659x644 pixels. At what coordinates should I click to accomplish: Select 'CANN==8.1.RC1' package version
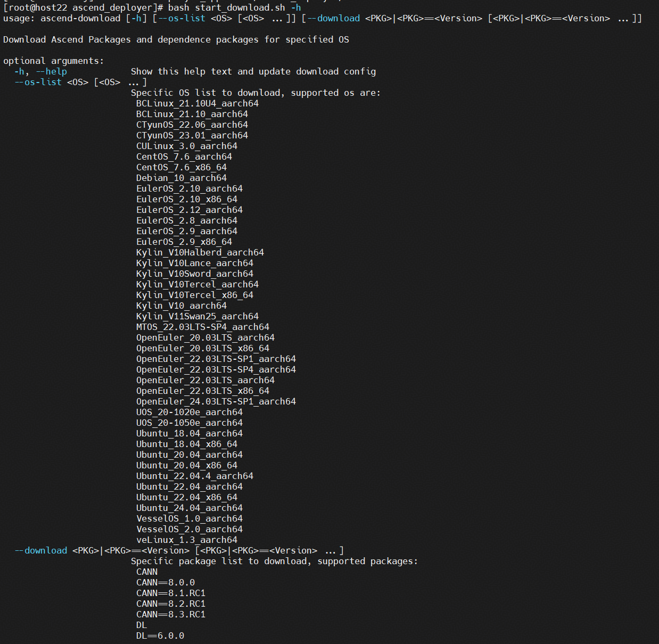tap(171, 593)
